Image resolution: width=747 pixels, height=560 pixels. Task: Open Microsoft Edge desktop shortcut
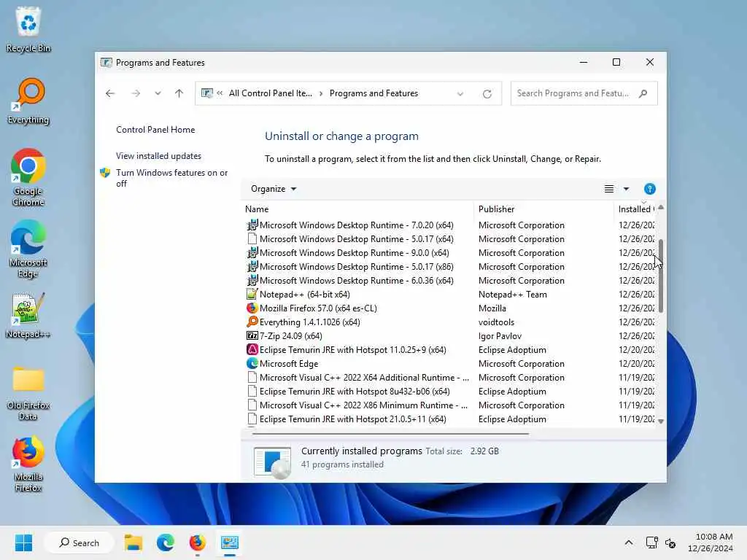point(28,249)
